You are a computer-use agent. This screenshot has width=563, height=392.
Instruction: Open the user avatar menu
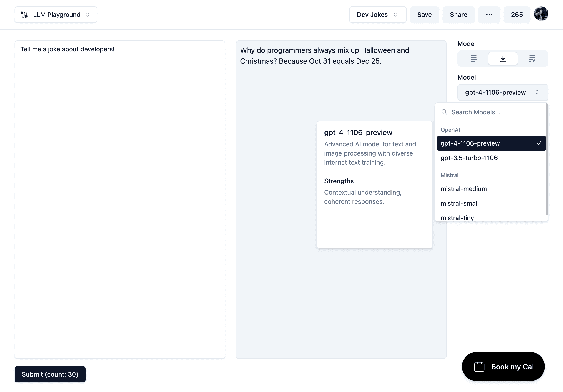541,14
